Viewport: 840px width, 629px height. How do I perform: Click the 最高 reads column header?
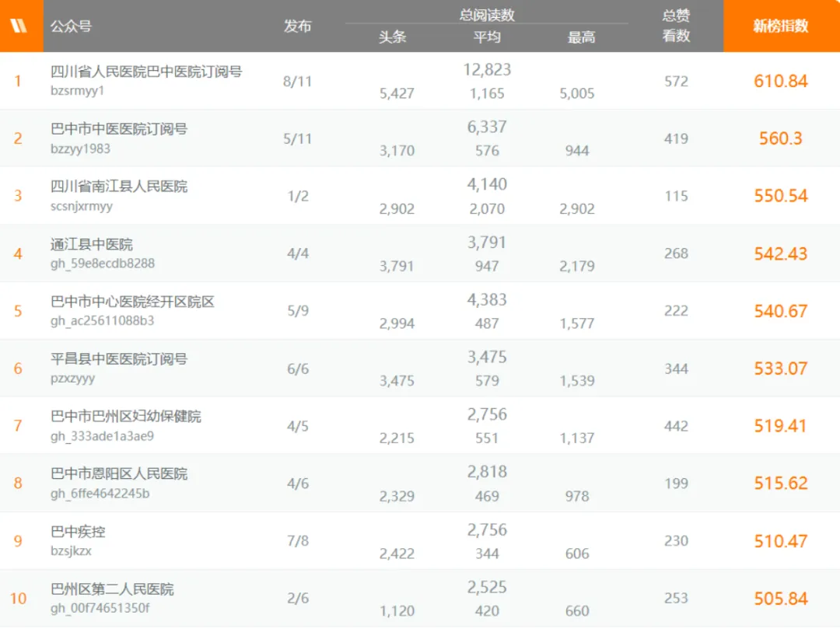(581, 37)
